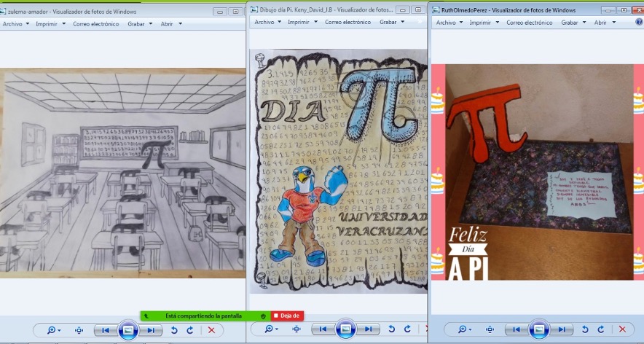Image resolution: width=644 pixels, height=344 pixels.
Task: Expand Grabar dropdown in Dibujo día Pi window
Action: [x=390, y=23]
